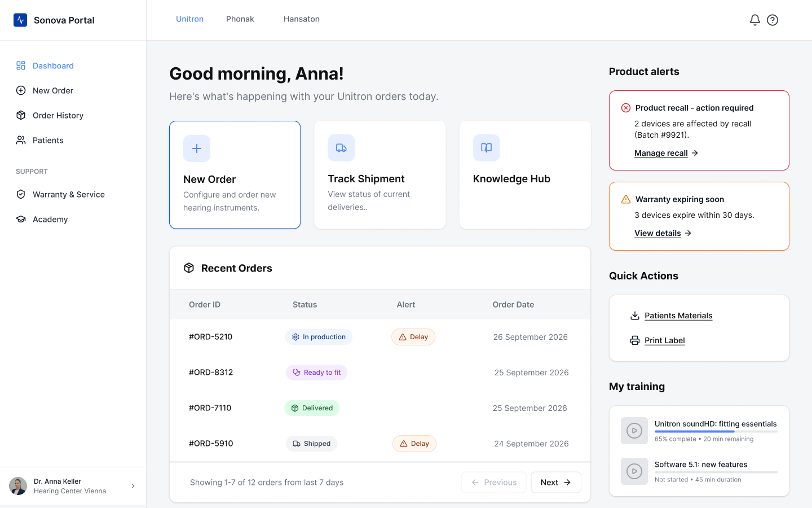Click Dr. Anna Keller's avatar photo
This screenshot has height=508, width=812.
[x=18, y=486]
